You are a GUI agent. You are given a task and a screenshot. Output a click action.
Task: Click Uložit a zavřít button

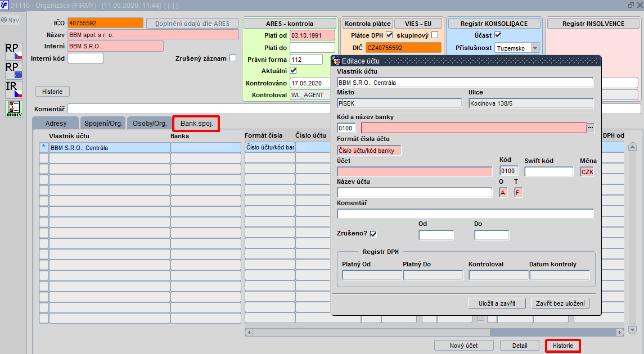[x=497, y=303]
